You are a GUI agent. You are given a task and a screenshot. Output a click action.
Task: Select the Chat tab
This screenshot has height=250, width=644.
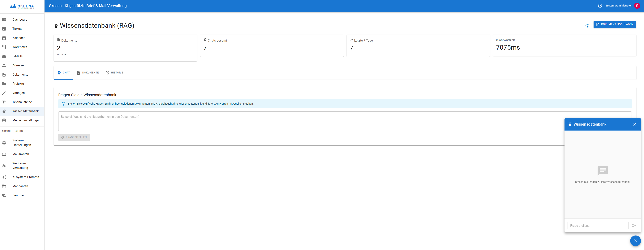[63, 73]
